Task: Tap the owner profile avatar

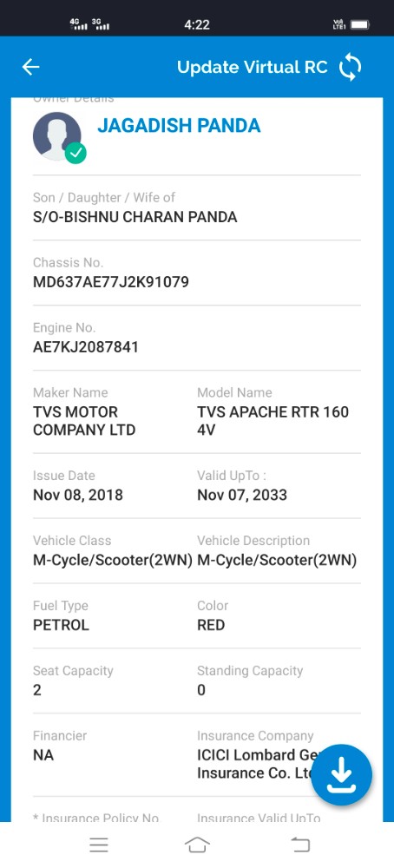Action: coord(57,137)
